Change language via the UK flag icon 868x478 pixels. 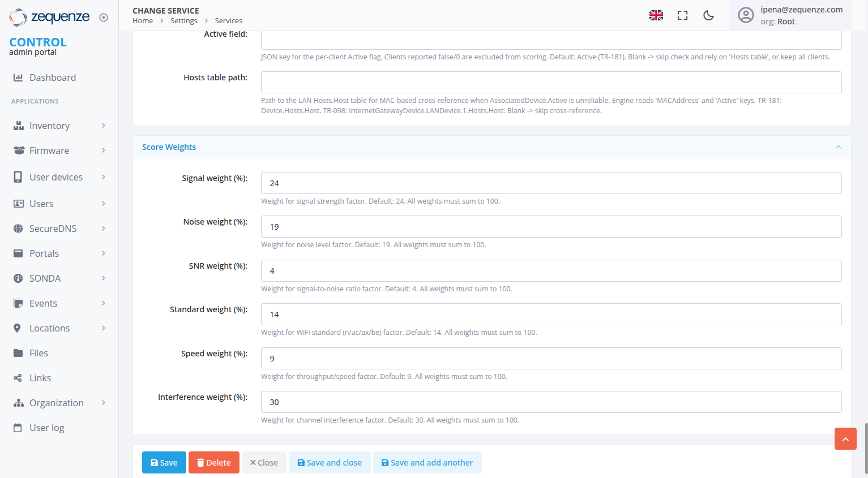click(x=656, y=15)
